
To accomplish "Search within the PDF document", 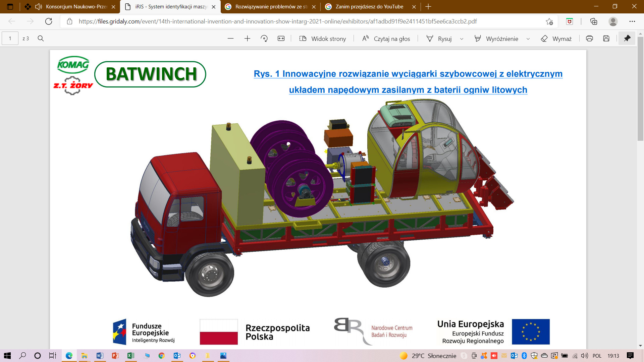I will click(41, 39).
